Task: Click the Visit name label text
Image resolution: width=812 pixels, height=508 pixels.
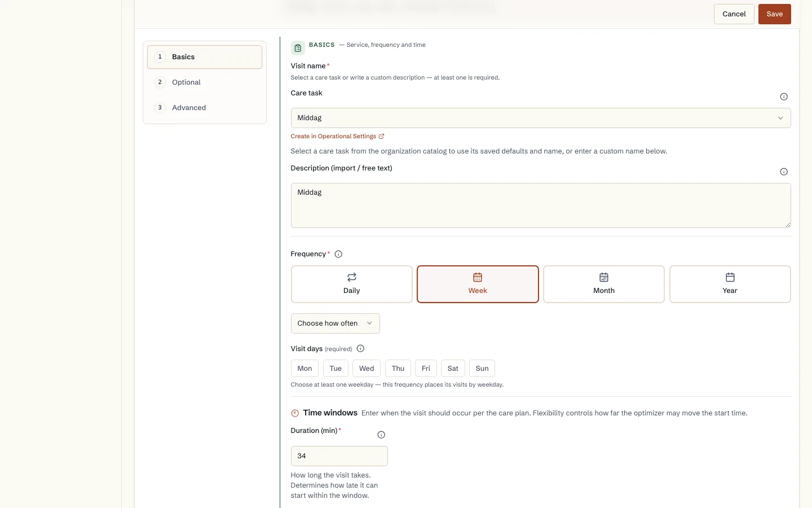Action: (x=308, y=66)
